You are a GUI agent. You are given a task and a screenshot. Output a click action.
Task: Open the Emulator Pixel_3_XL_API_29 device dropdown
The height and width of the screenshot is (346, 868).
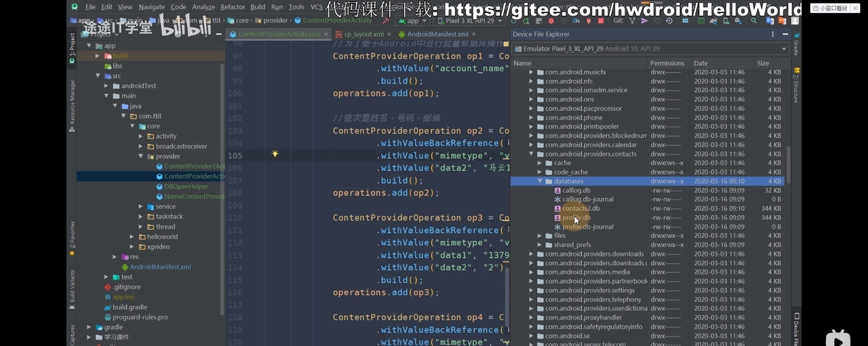point(651,49)
